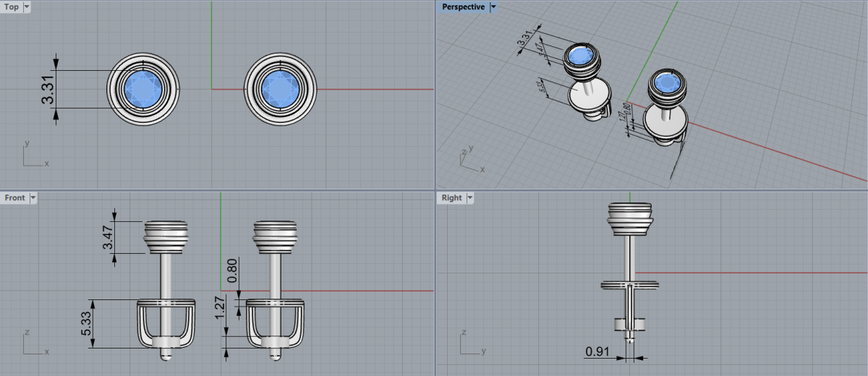Select the 0.91 dimension in Right viewport
Viewport: 868px width, 376px height.
(596, 352)
